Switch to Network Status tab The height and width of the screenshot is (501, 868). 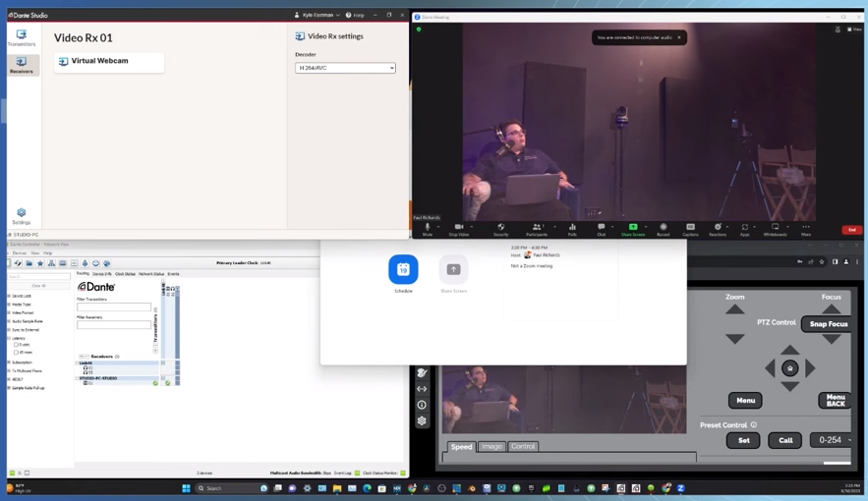coord(151,274)
